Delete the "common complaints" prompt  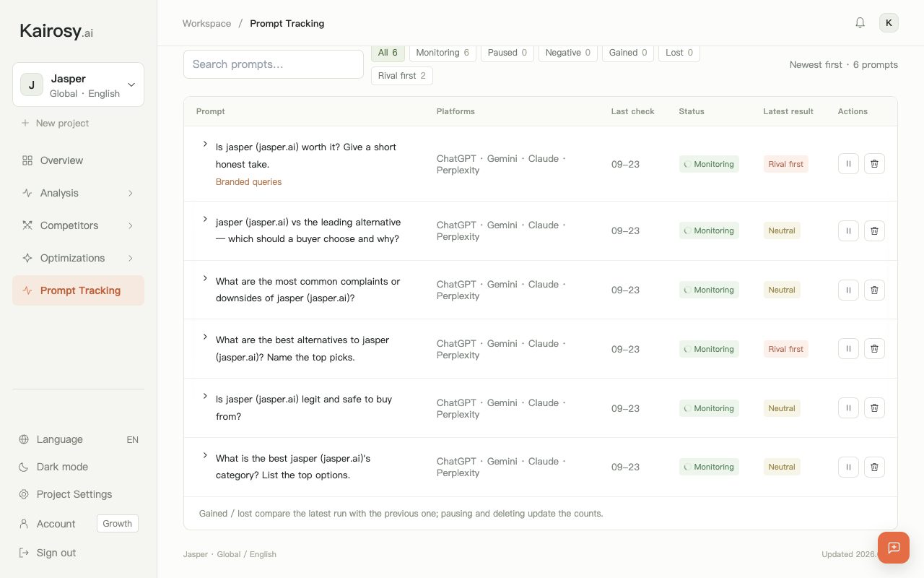tap(874, 290)
